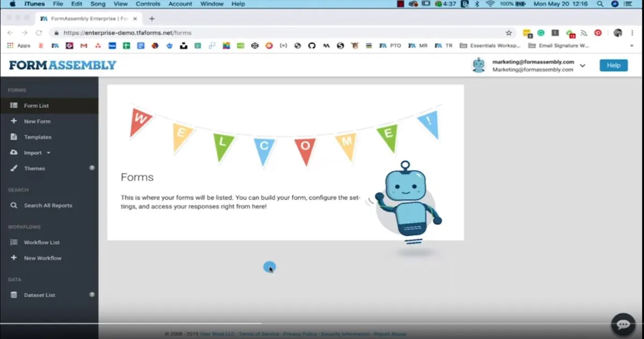Open the Form List sidebar item
This screenshot has width=644, height=339.
(x=49, y=106)
